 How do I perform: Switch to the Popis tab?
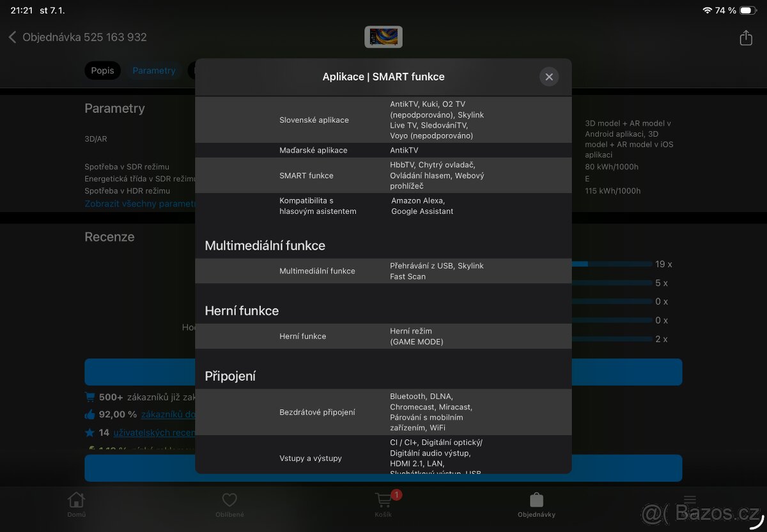coord(102,71)
